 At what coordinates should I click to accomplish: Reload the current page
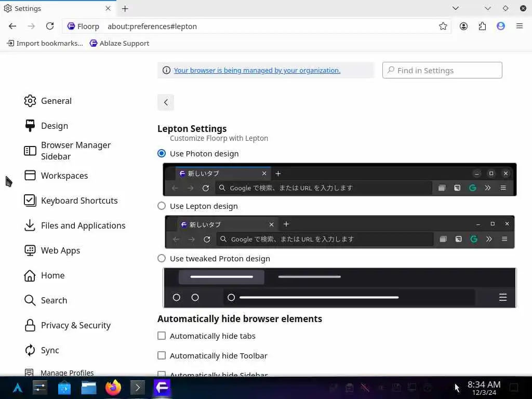click(50, 26)
